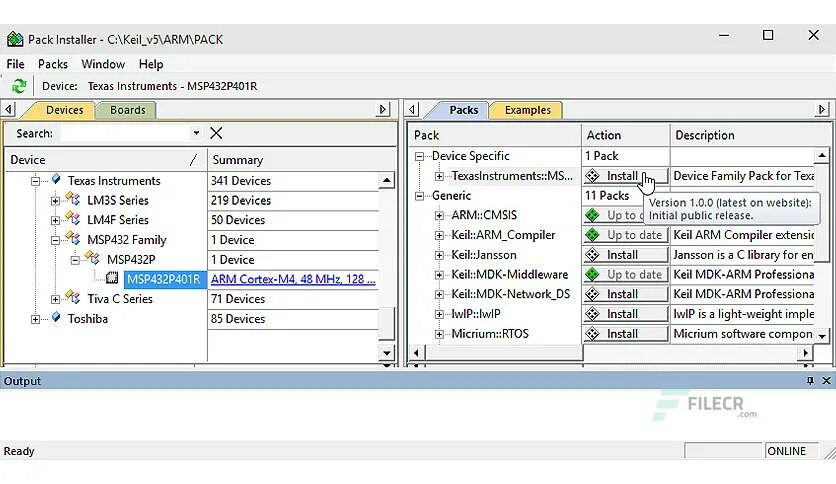Viewport: 836px width, 484px height.
Task: Click the Summary column header
Action: (293, 160)
